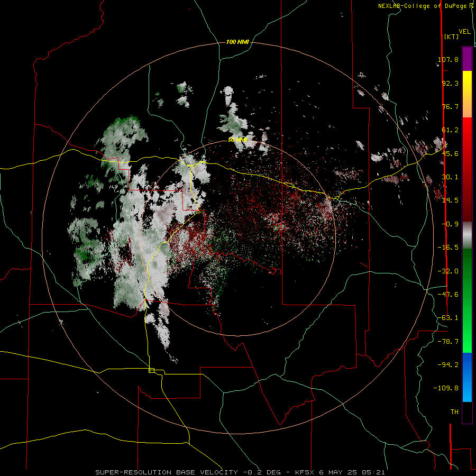Select the 92.3 value on the velocity scale

450,83
